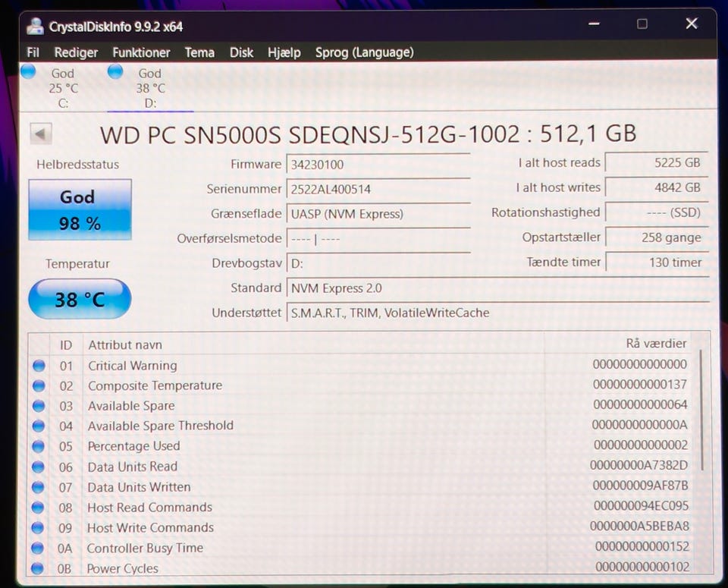Select the Percentage Used attribute row
This screenshot has width=728, height=588.
[x=359, y=446]
